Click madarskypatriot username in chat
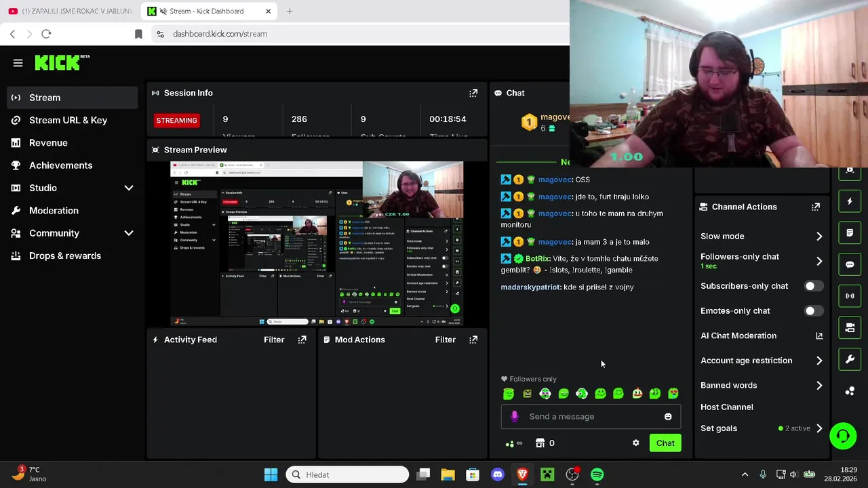 530,287
